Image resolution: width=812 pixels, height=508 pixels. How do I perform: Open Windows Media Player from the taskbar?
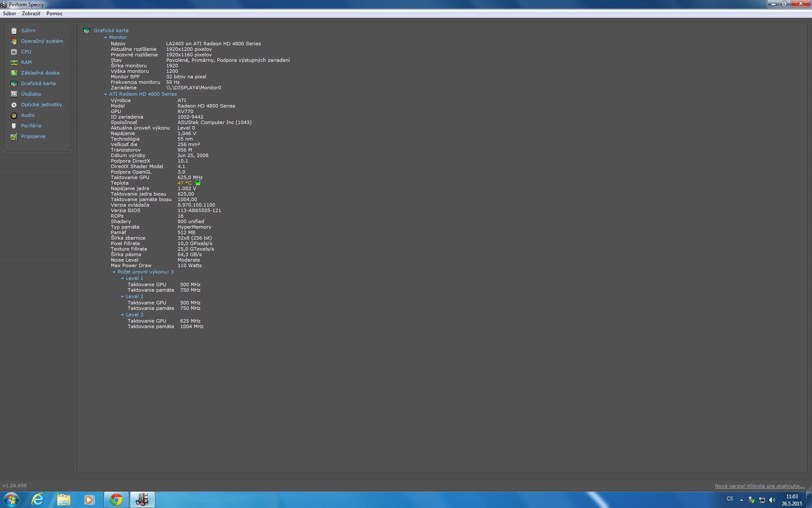click(89, 500)
